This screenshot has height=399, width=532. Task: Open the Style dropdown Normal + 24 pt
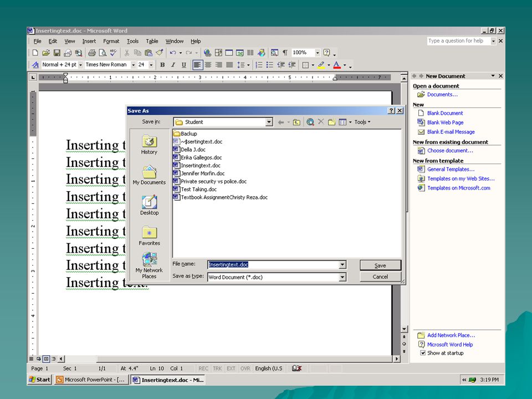point(81,65)
